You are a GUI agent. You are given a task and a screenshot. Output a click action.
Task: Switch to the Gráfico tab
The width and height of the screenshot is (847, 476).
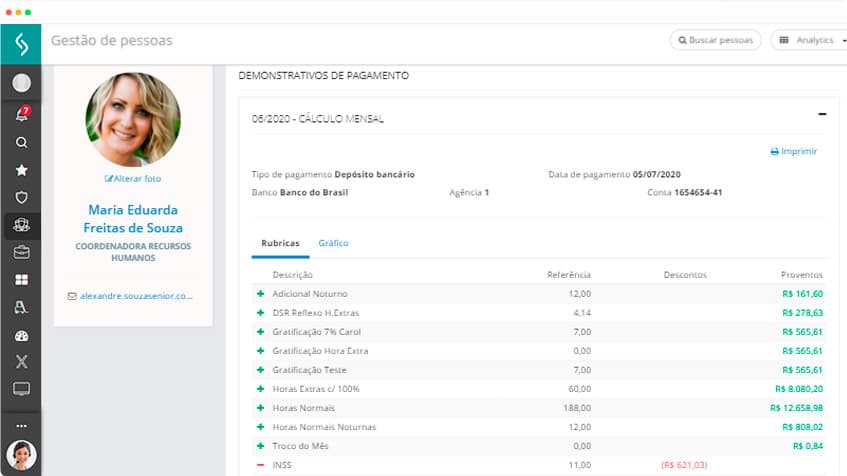coord(333,243)
